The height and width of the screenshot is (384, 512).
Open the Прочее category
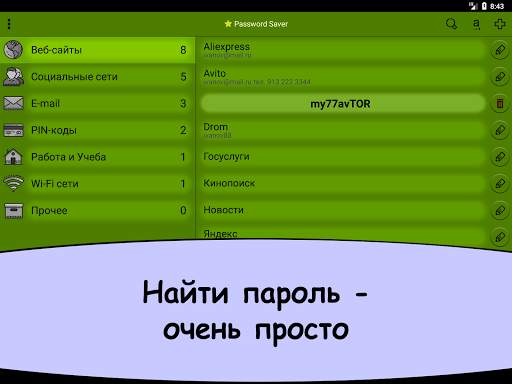click(97, 210)
